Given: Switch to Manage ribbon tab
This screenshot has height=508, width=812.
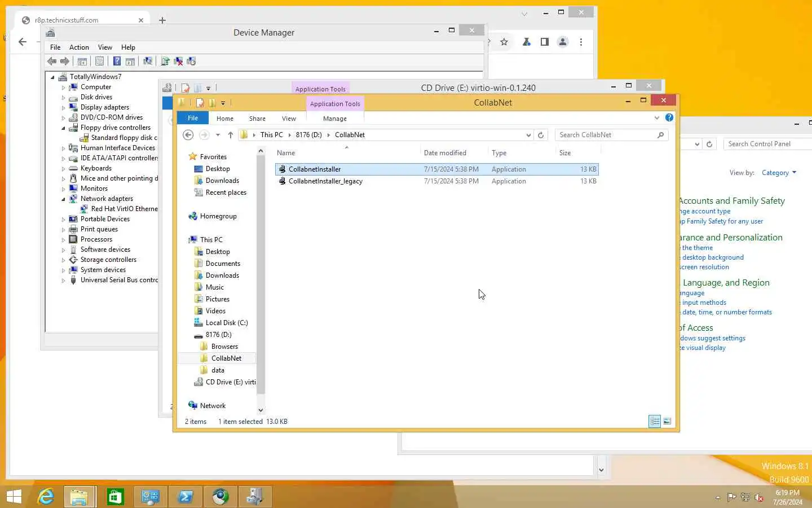Looking at the screenshot, I should 335,119.
